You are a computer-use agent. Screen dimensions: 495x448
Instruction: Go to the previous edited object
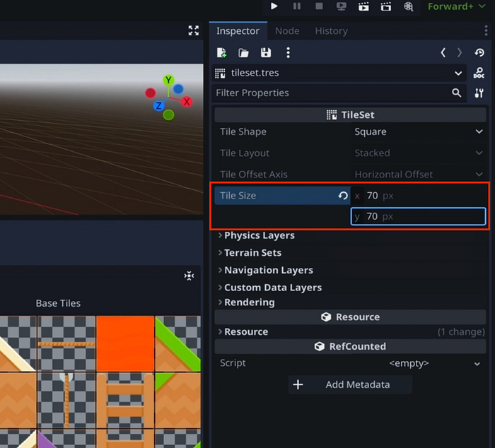pyautogui.click(x=443, y=53)
